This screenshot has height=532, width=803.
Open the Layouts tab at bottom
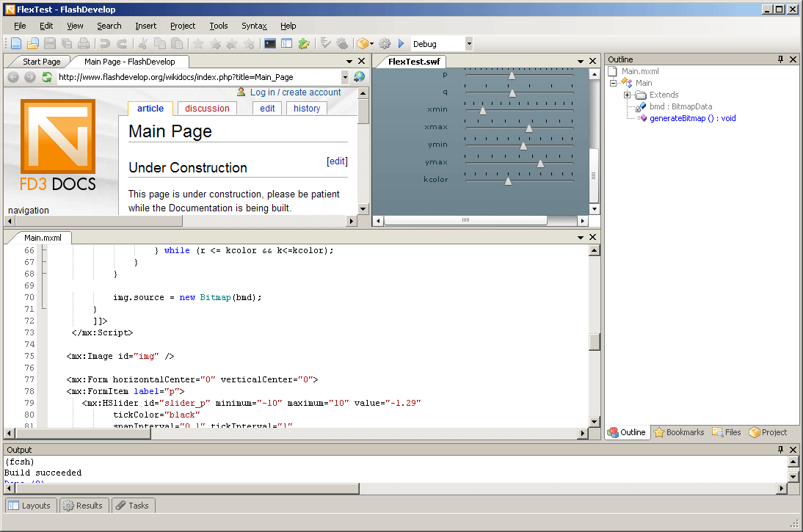pyautogui.click(x=30, y=506)
